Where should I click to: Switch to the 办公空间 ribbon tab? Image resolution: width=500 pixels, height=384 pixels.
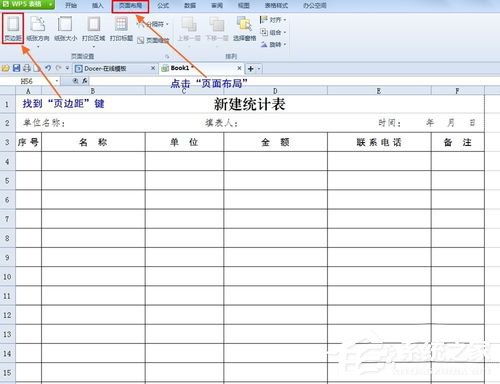click(315, 5)
